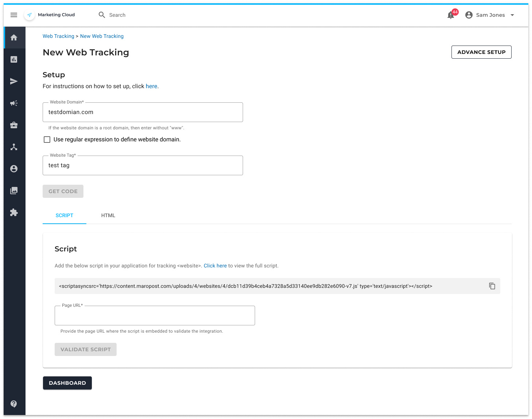Switch to the Script tab

click(x=64, y=215)
